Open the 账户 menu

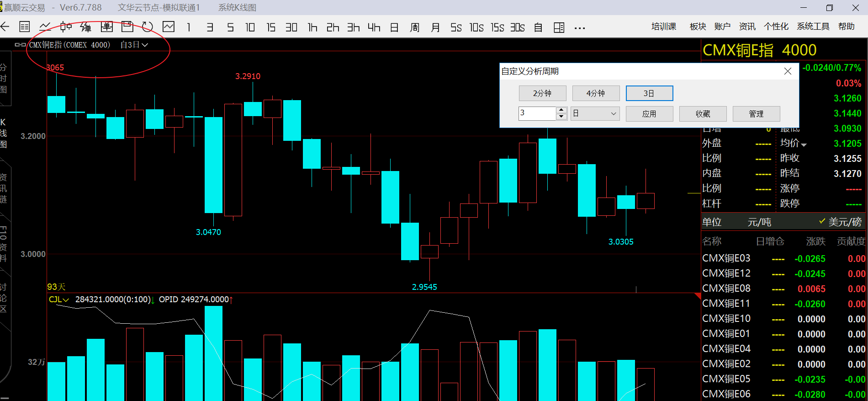722,27
